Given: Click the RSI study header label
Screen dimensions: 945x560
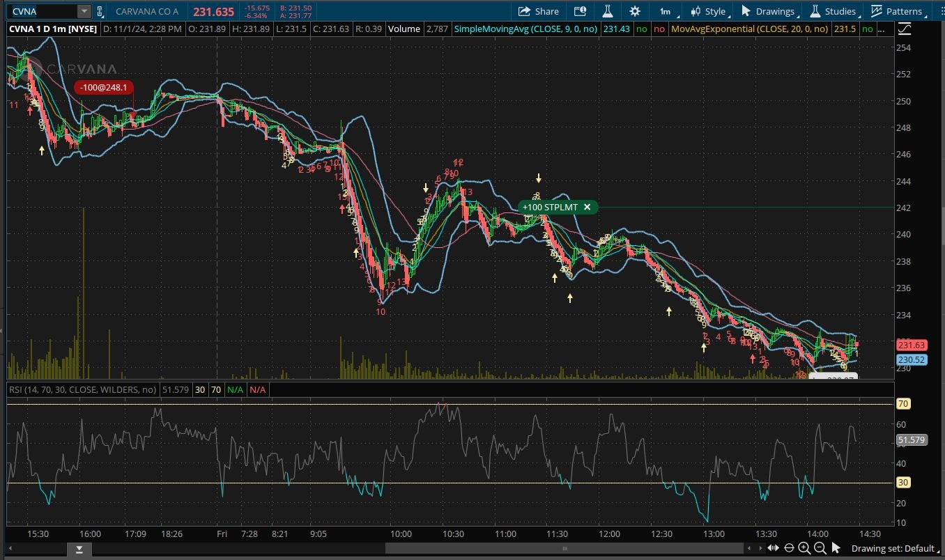Looking at the screenshot, I should (x=82, y=389).
